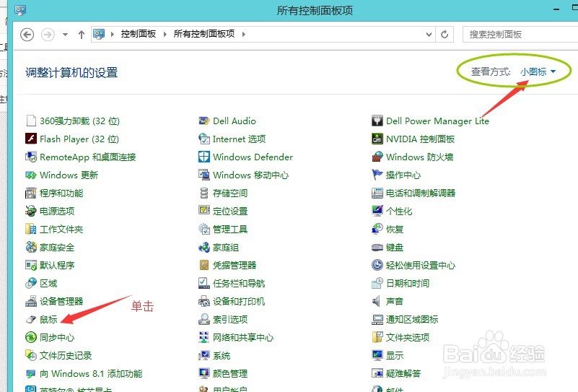Open the NVIDIA 控制面板 icon
The image size is (578, 392).
(377, 139)
